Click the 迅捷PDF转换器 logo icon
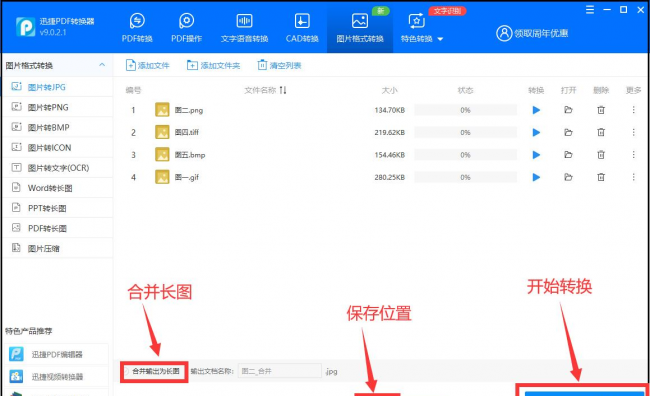650x396 pixels. click(25, 27)
